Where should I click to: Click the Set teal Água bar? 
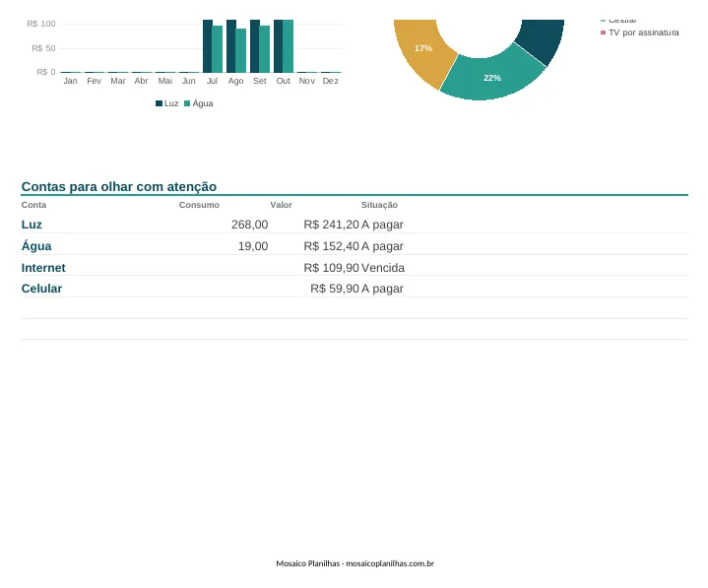[x=265, y=49]
